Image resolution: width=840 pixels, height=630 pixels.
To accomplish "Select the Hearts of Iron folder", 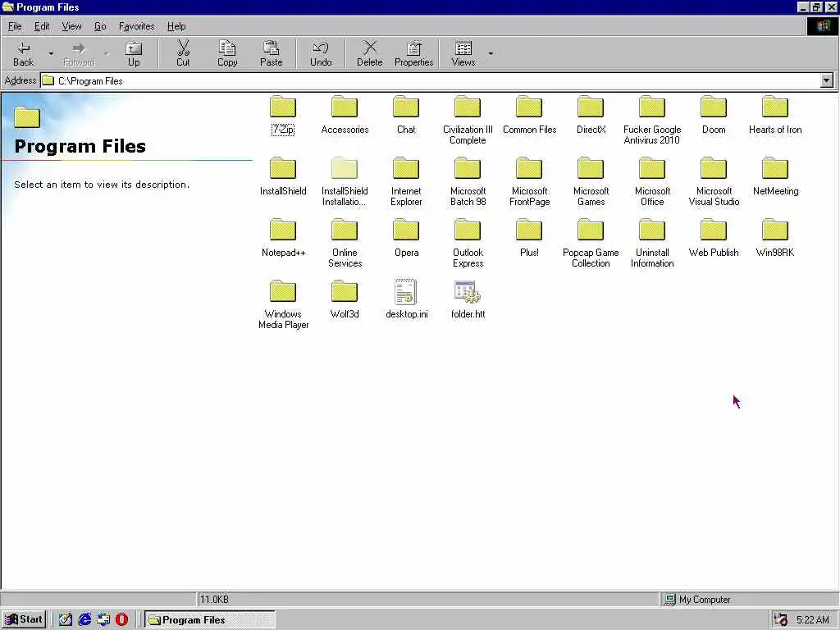I will pyautogui.click(x=775, y=115).
